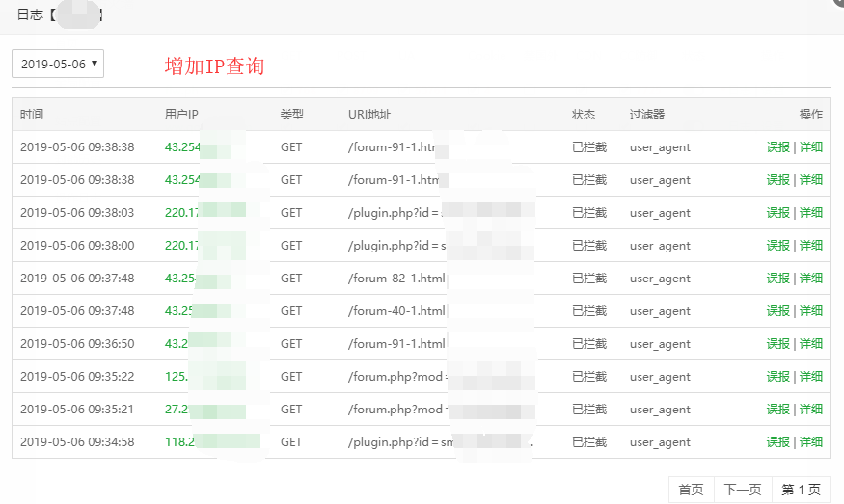The height and width of the screenshot is (504, 844).
Task: Click the 操作 column header
Action: (810, 115)
